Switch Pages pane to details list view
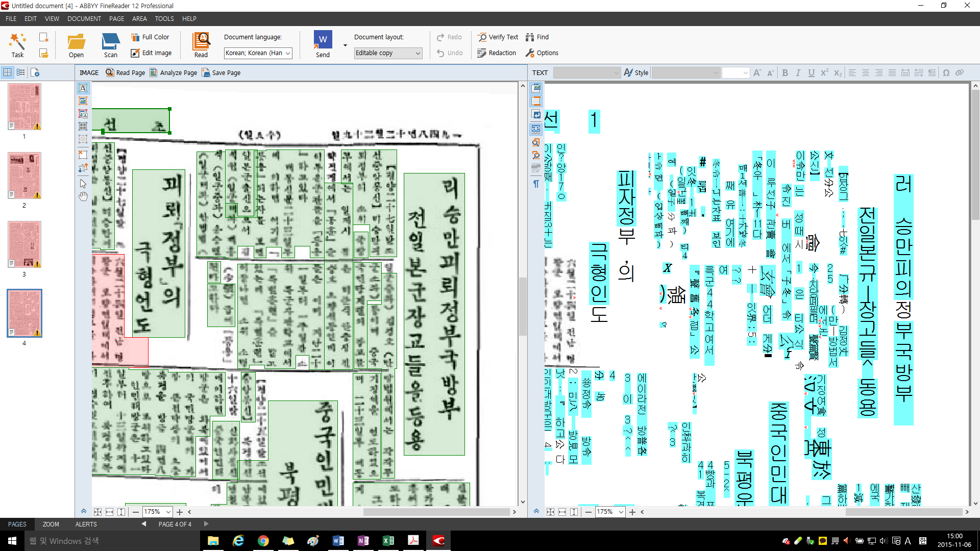The height and width of the screenshot is (551, 980). (x=21, y=72)
